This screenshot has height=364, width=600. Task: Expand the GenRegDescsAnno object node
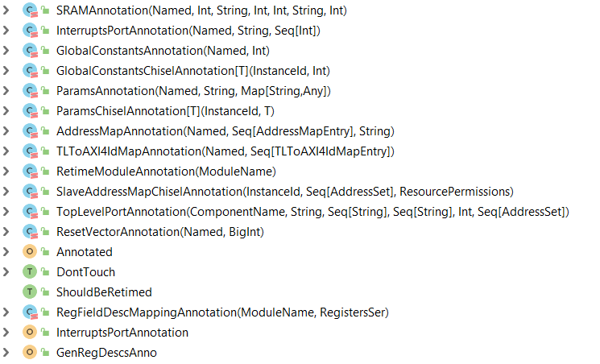tap(6, 353)
